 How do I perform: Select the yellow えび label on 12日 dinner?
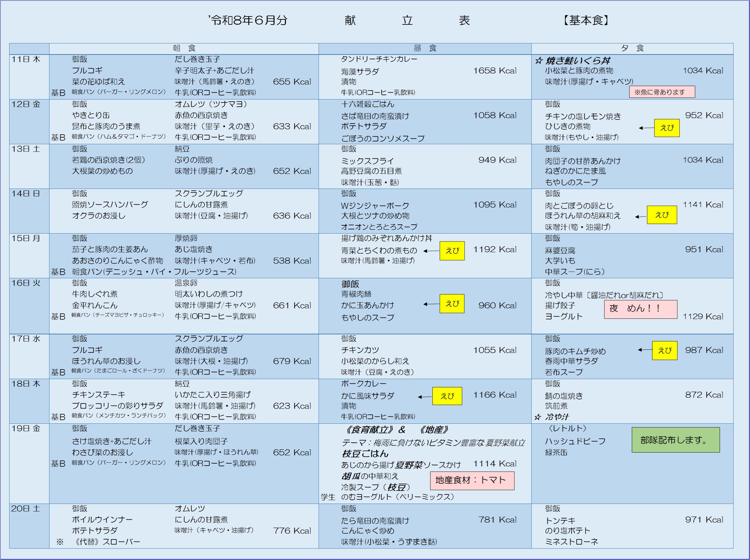point(667,128)
